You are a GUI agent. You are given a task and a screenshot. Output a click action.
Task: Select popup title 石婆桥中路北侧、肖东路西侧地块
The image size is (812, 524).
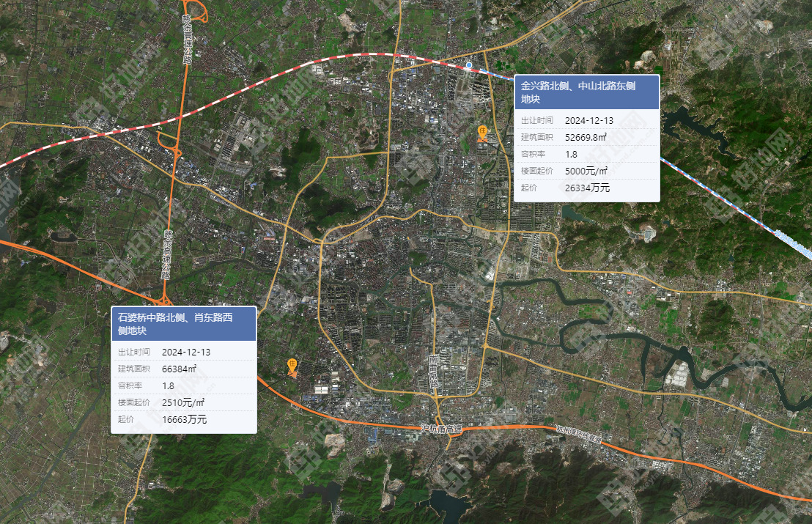[175, 324]
